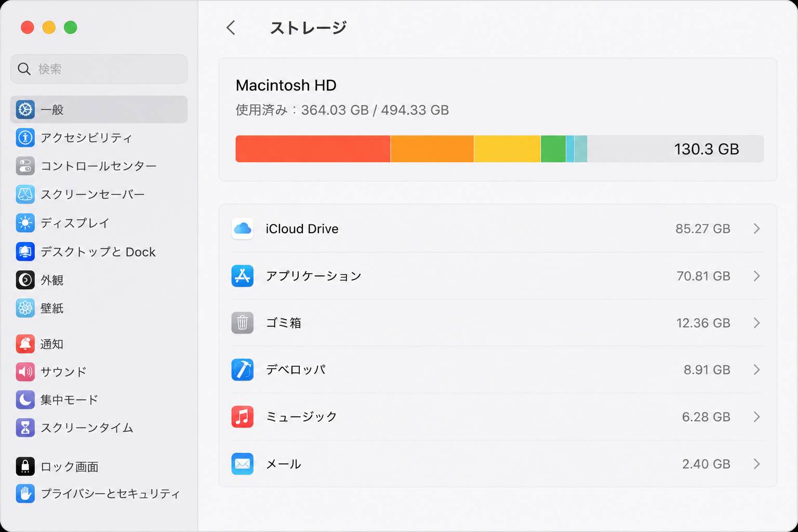Click 使用済み: 364.03 GB / 494.33 GB text
Screen dimensions: 798x532
[342, 110]
